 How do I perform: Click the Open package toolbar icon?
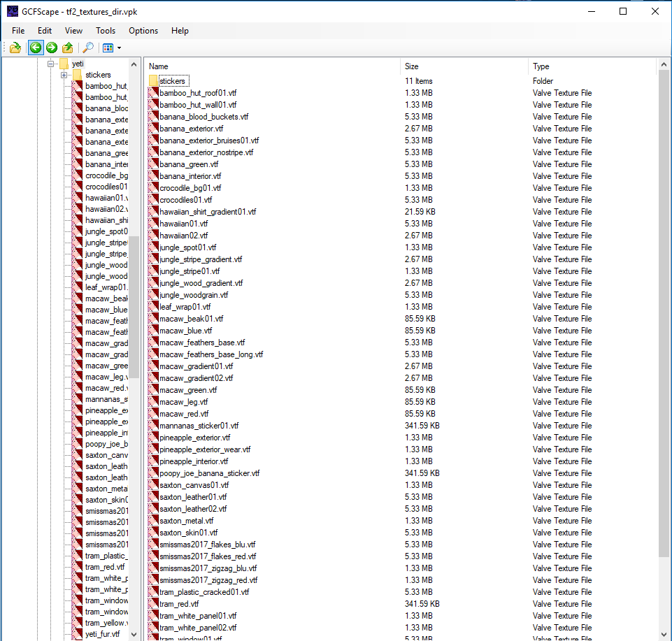(x=15, y=48)
